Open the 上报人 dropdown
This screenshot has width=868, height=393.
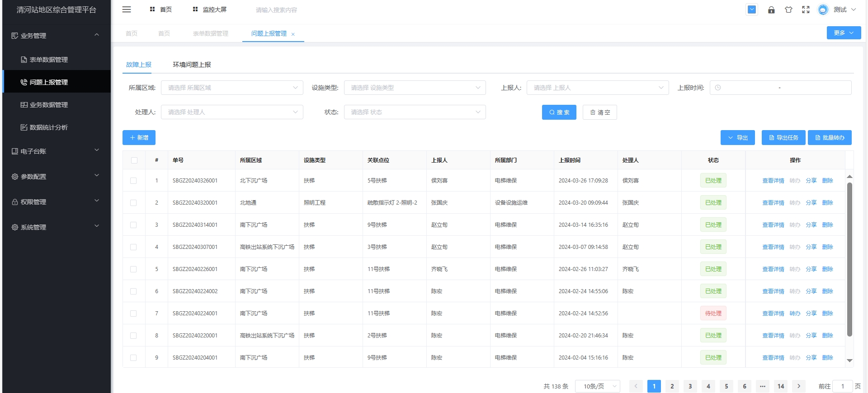[x=598, y=88]
